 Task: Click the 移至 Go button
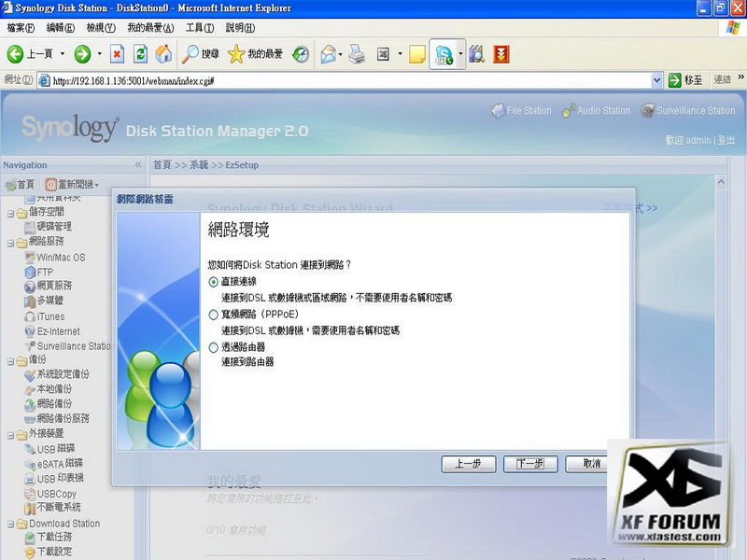tap(685, 80)
